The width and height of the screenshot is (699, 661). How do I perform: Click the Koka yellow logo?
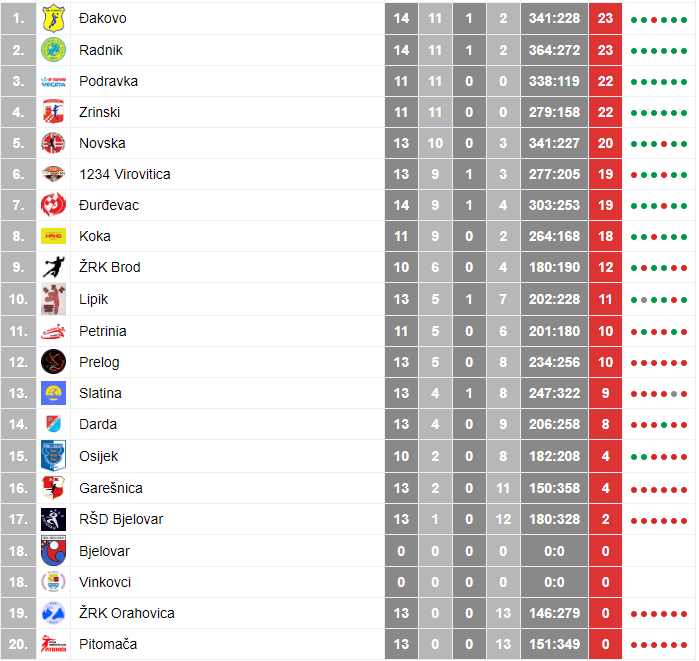click(x=53, y=236)
